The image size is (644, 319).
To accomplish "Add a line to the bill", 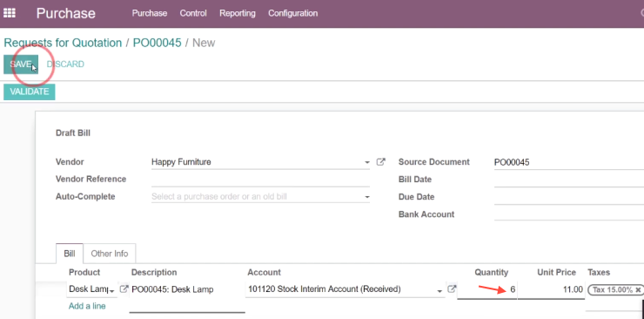I will click(87, 306).
